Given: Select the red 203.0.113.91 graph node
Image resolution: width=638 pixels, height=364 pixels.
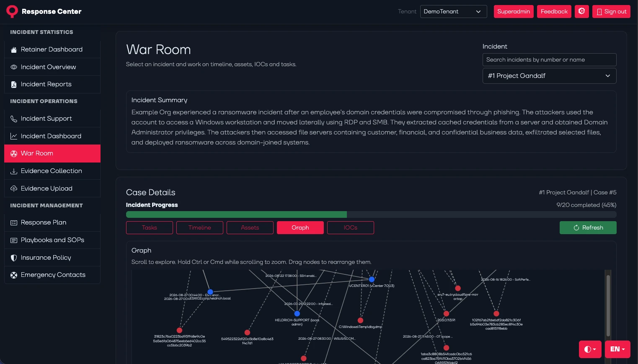Looking at the screenshot, I should 446,313.
